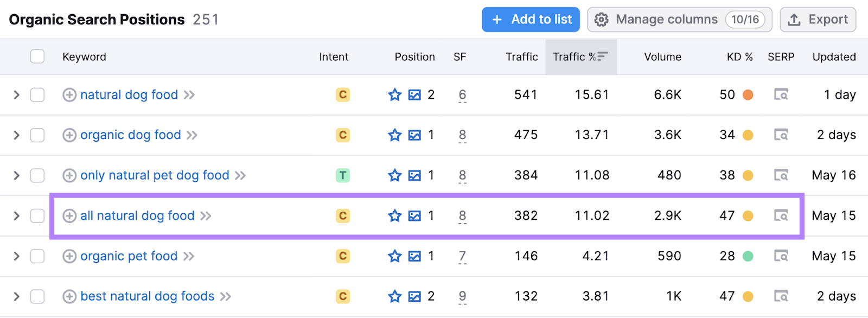Click the yellow KD dot for organic dog food
Viewport: 868px width, 318px height.
tap(748, 135)
